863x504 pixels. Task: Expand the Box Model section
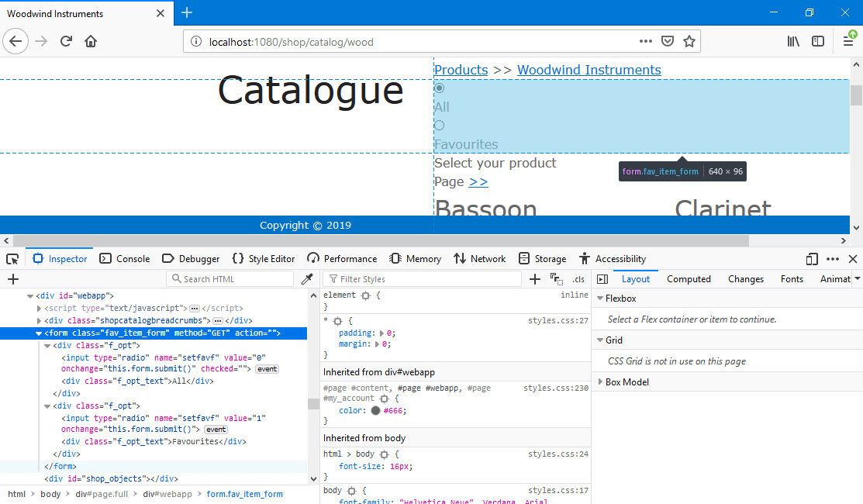pos(600,381)
